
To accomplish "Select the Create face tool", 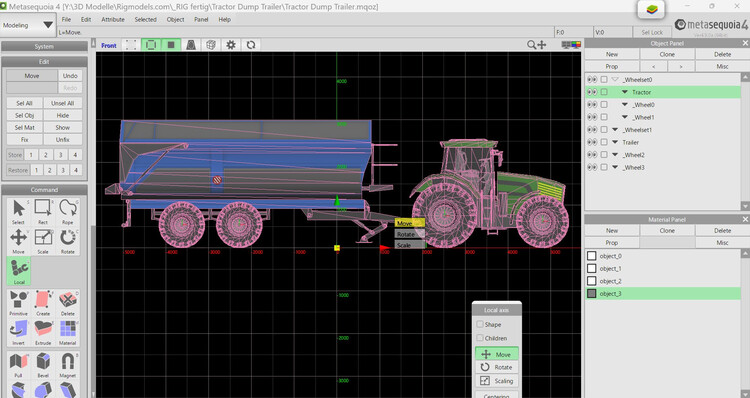I will pos(43,302).
